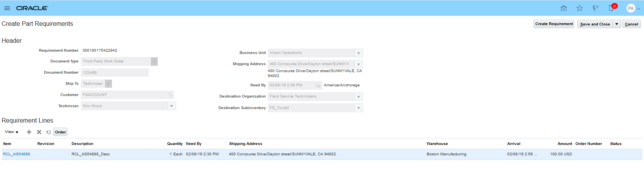Refresh requirement lines with undo icon
644x170 pixels.
click(49, 132)
